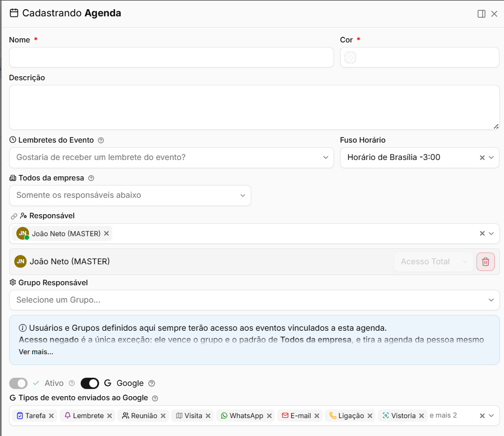Expand the Google event types dropdown arrow
The width and height of the screenshot is (504, 436).
(x=491, y=416)
